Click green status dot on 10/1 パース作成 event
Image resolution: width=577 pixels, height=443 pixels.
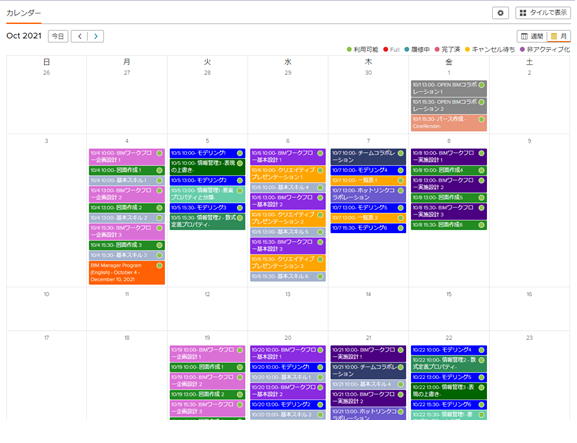[x=481, y=119]
